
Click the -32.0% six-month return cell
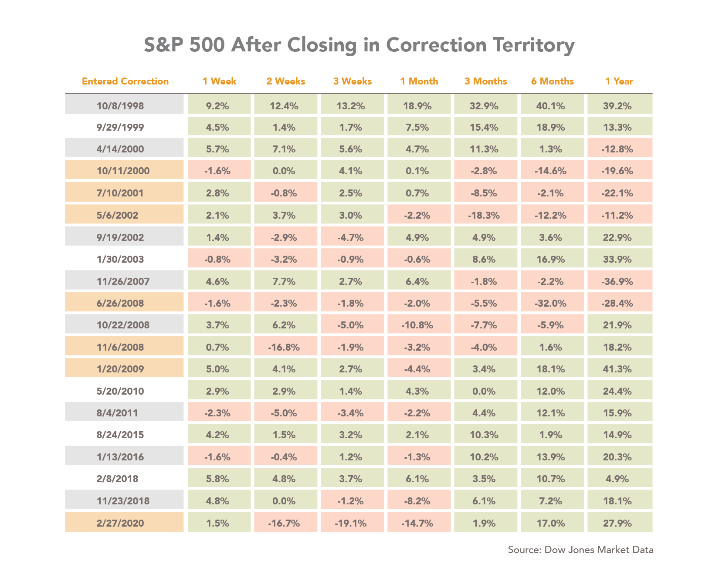[x=552, y=303]
